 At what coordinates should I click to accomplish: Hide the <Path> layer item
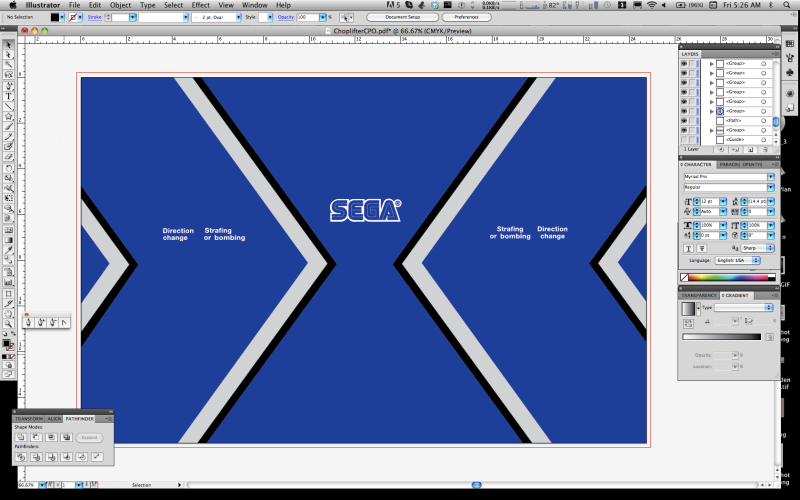pyautogui.click(x=684, y=120)
